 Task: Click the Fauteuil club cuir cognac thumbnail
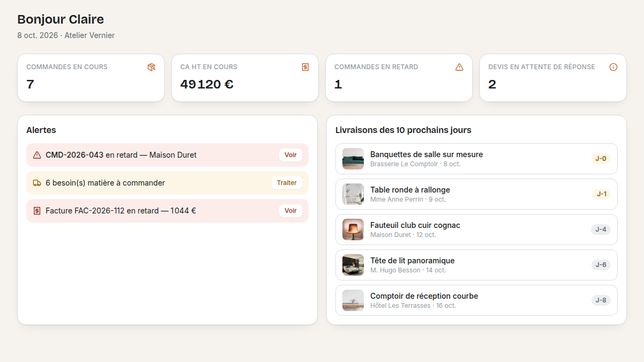coord(353,230)
